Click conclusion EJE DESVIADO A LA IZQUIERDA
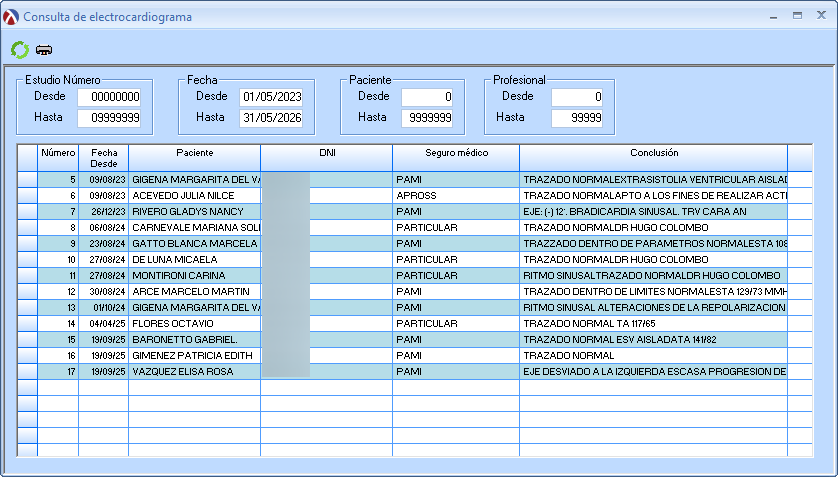 (x=655, y=372)
